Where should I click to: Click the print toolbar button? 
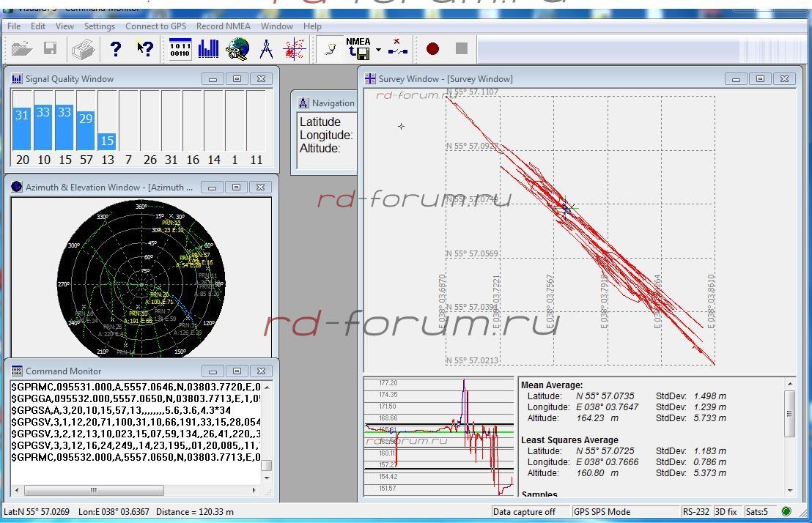tap(83, 49)
